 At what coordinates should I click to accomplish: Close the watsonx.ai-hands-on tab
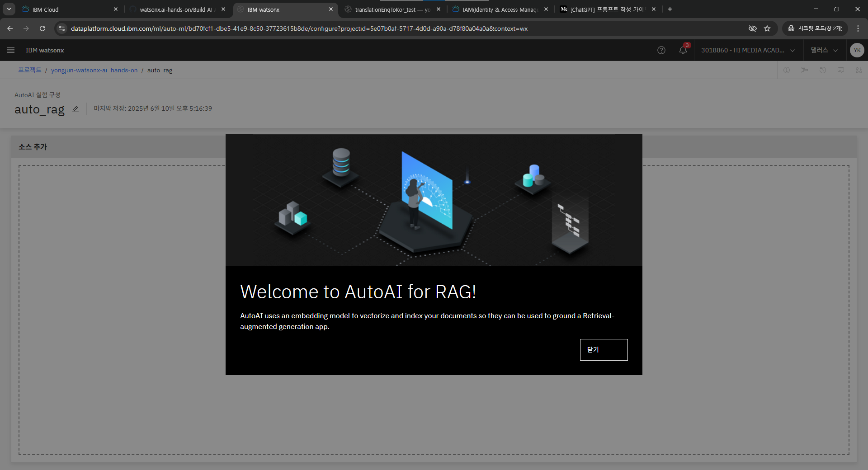[223, 9]
